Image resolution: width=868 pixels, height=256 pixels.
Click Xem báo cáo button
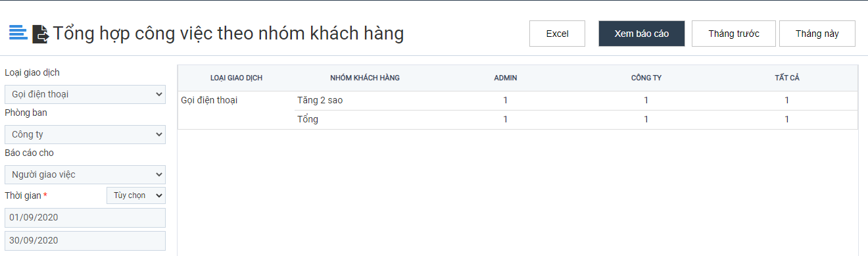point(642,34)
